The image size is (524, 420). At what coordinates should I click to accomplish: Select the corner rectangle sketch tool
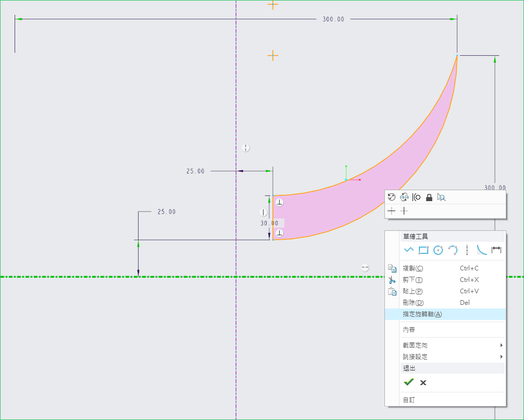point(423,250)
